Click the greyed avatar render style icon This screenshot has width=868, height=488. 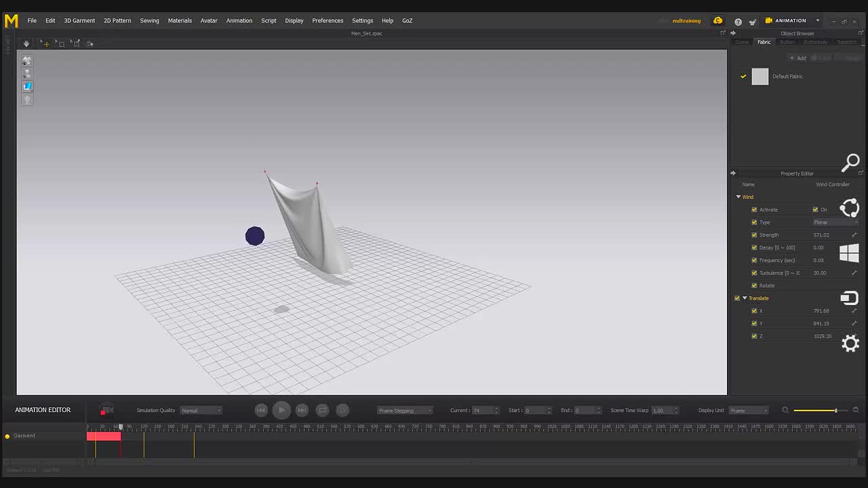[27, 100]
